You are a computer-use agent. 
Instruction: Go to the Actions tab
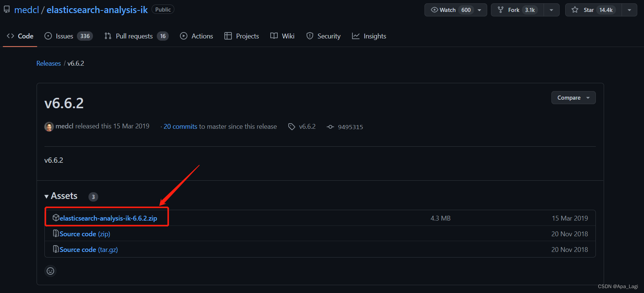tap(196, 36)
